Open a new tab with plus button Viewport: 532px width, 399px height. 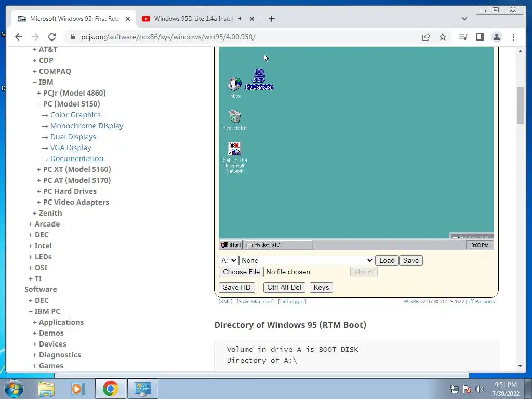[271, 19]
